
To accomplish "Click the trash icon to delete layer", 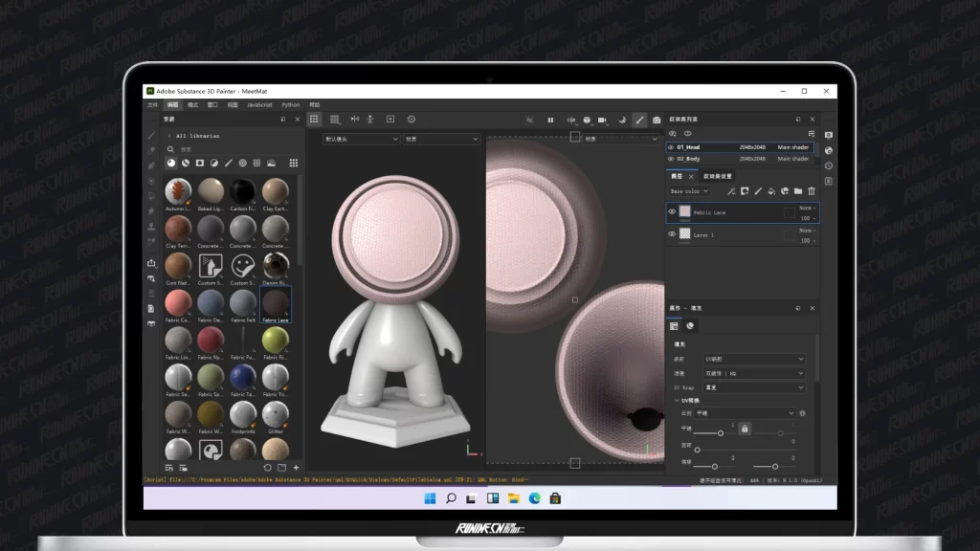I will coord(812,191).
